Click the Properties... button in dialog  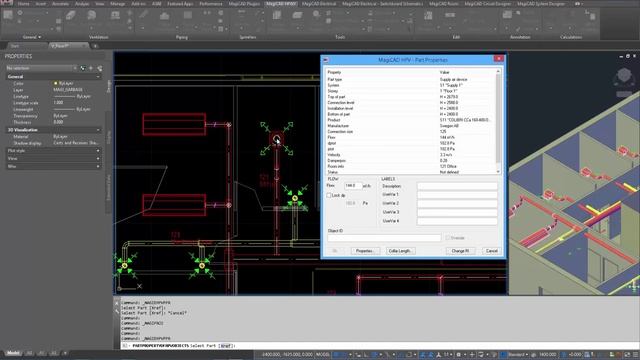pyautogui.click(x=365, y=251)
